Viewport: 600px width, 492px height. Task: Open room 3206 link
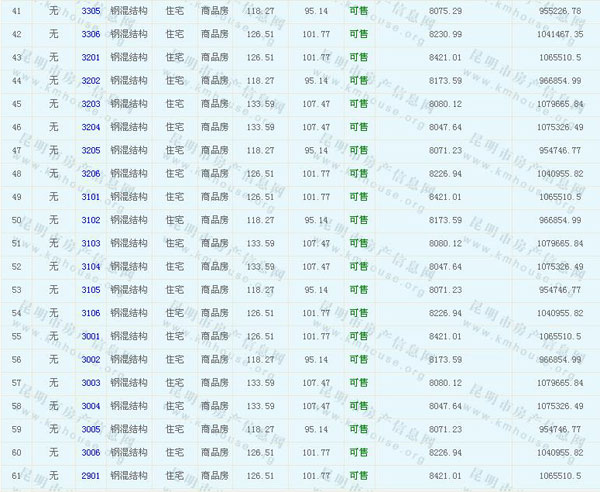coord(90,174)
